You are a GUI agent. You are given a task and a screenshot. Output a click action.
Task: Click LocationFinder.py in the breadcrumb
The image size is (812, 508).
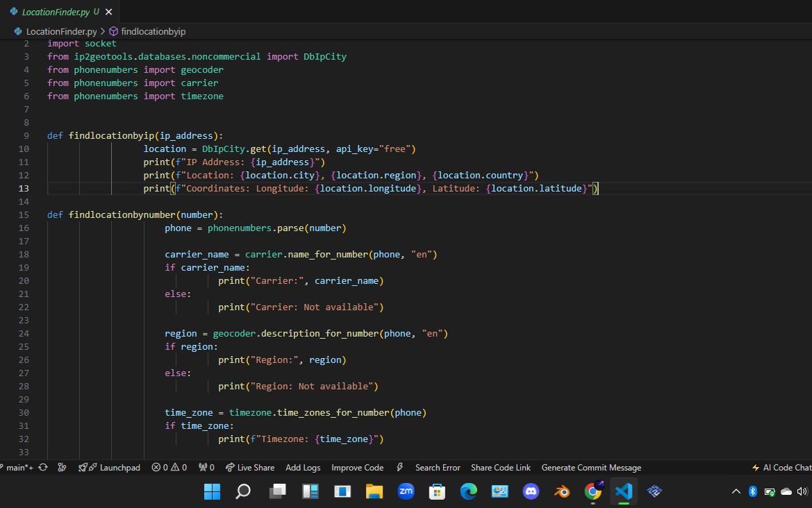click(62, 31)
